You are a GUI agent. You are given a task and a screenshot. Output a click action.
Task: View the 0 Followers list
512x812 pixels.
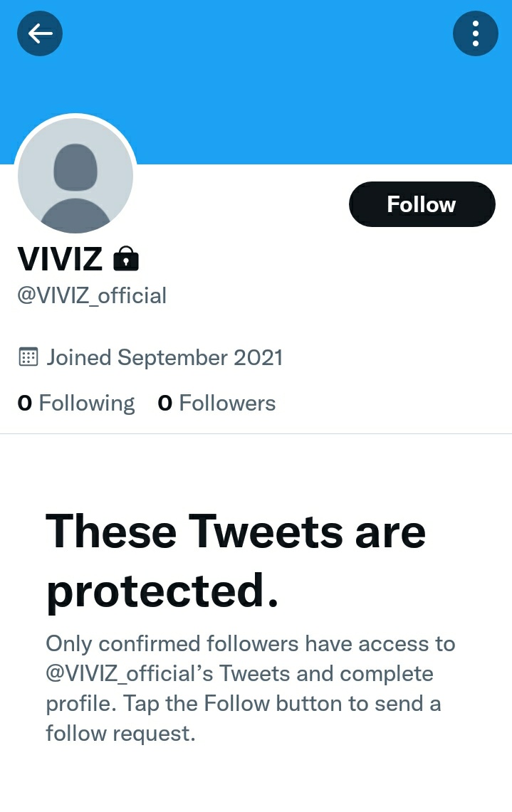click(x=216, y=404)
